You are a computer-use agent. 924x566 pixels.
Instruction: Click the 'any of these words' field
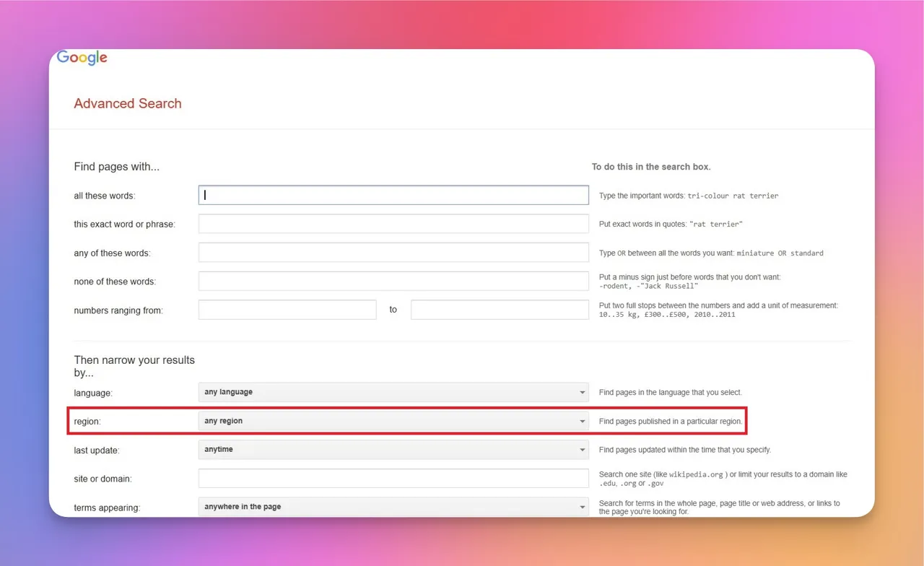coord(393,253)
